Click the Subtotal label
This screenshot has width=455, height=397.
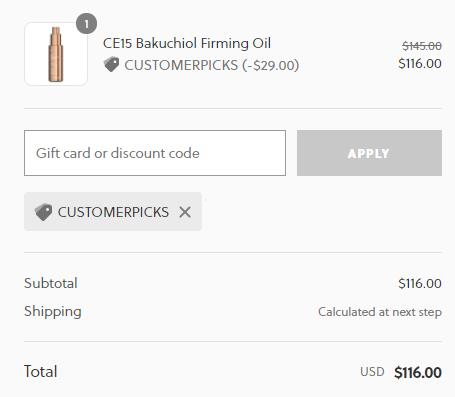[51, 283]
